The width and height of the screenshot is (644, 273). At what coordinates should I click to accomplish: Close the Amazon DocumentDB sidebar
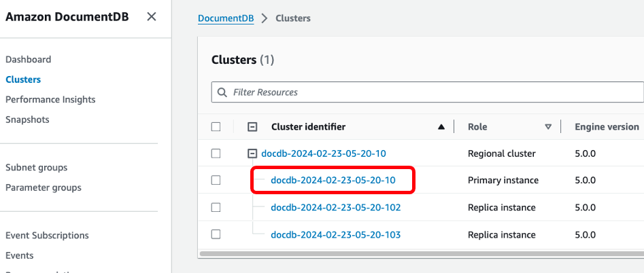[152, 17]
